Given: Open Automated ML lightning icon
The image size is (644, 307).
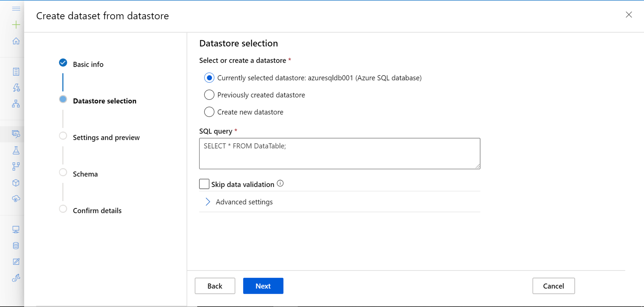Looking at the screenshot, I should click(x=16, y=88).
